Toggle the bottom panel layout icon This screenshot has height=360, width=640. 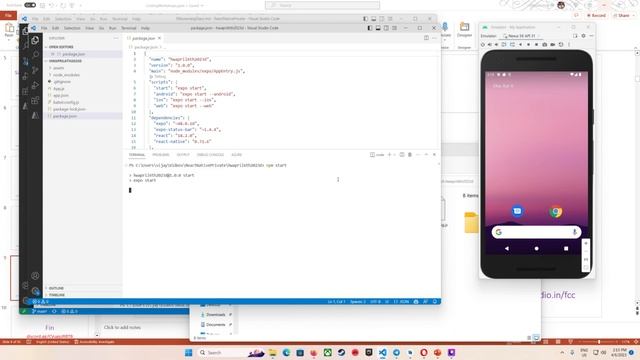(378, 28)
